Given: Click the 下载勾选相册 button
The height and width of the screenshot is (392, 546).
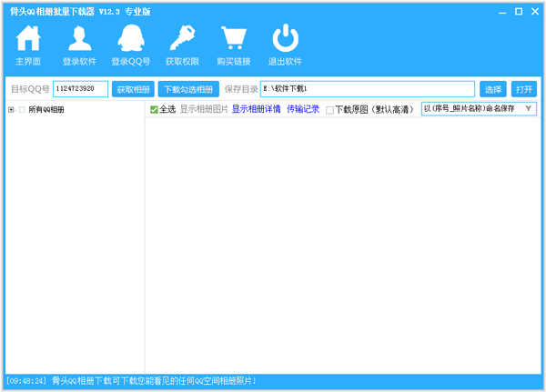Looking at the screenshot, I should tap(188, 89).
